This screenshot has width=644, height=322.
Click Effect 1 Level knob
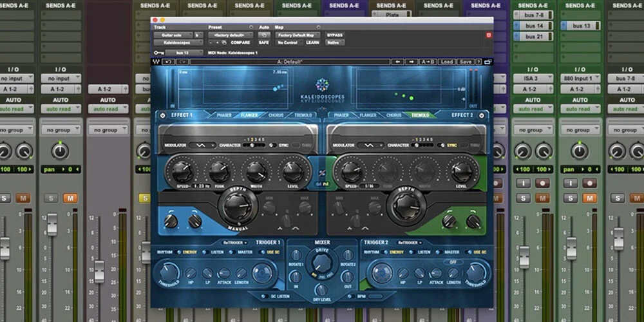(293, 172)
